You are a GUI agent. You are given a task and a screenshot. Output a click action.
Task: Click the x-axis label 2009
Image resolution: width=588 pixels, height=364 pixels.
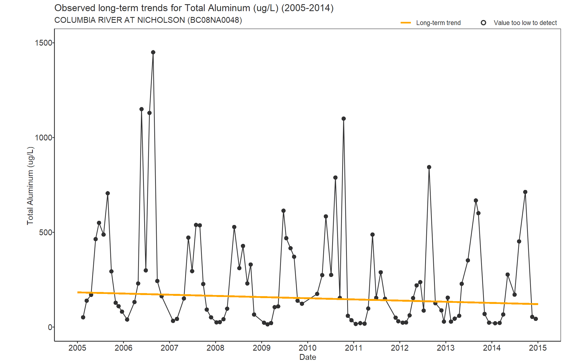point(261,348)
